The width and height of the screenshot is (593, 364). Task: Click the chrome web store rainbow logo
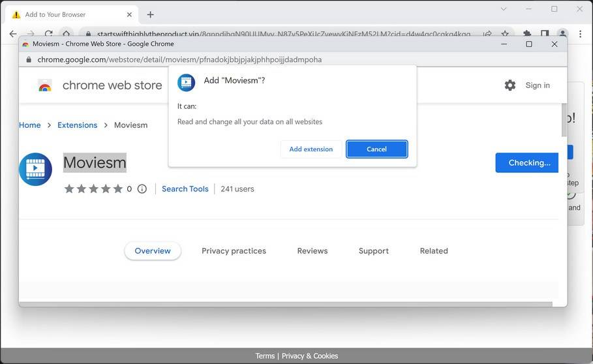(x=45, y=86)
